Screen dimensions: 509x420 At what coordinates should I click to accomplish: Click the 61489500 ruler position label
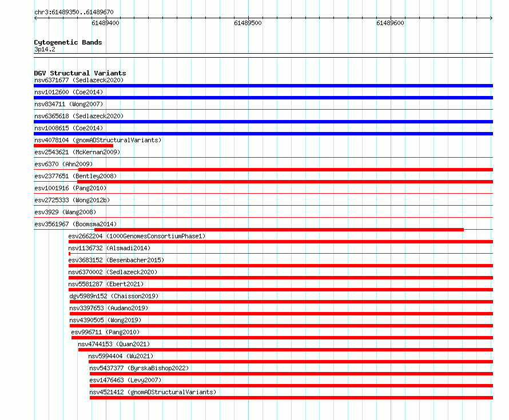(x=248, y=23)
